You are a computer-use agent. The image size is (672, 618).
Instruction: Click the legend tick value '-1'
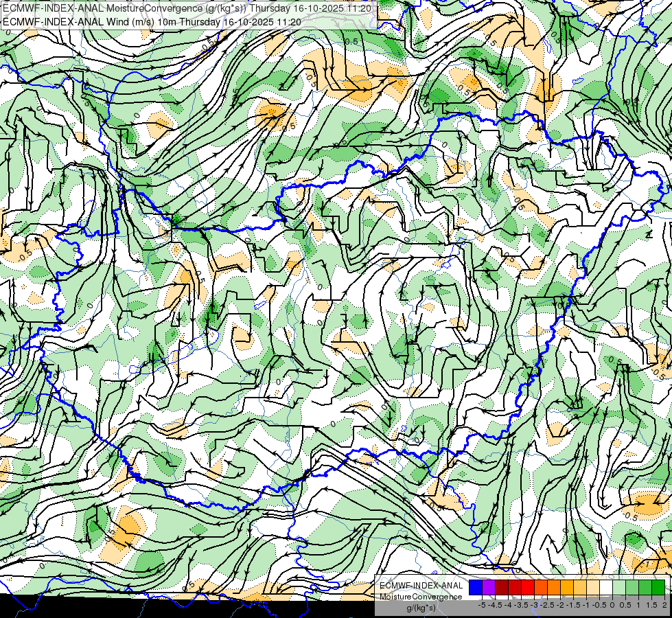pos(586,605)
